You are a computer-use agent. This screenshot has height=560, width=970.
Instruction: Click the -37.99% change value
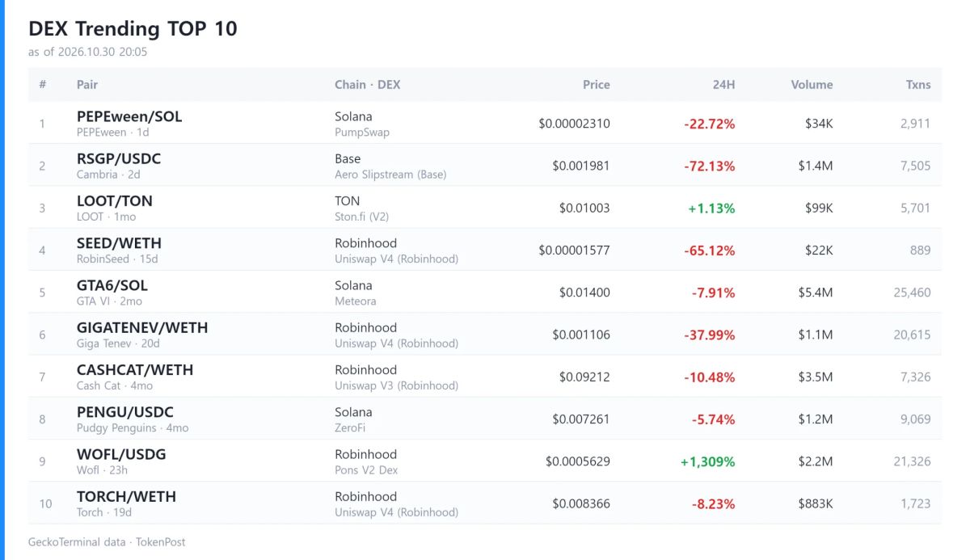[710, 335]
